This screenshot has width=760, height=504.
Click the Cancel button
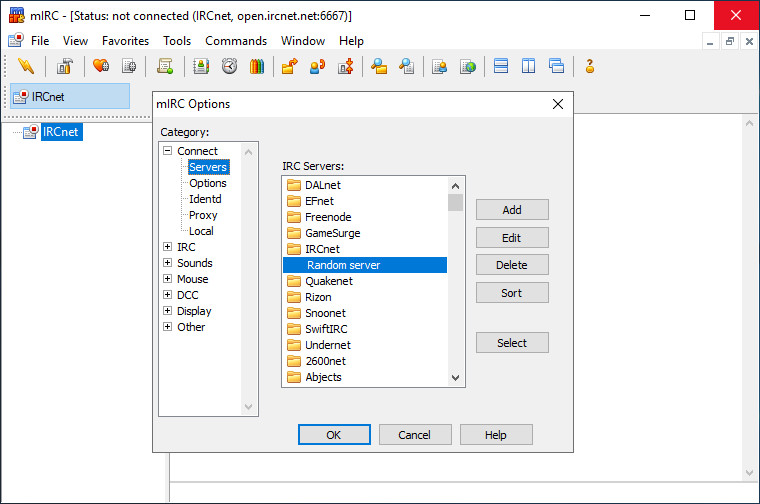pyautogui.click(x=415, y=435)
